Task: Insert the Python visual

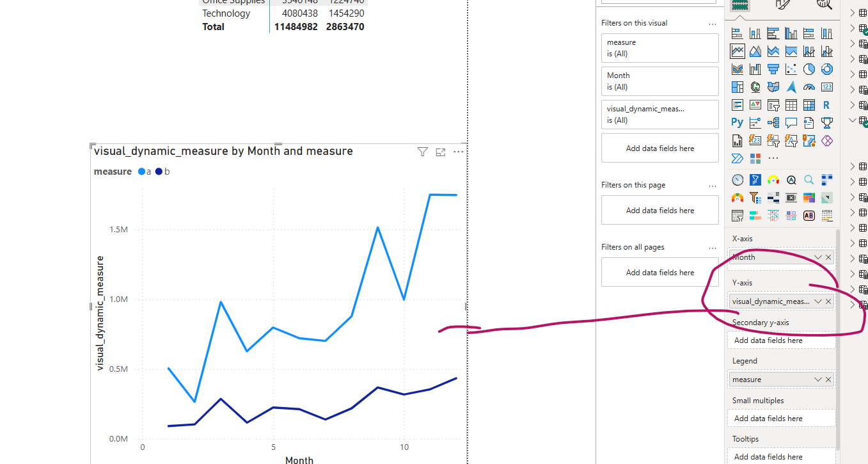Action: [738, 122]
